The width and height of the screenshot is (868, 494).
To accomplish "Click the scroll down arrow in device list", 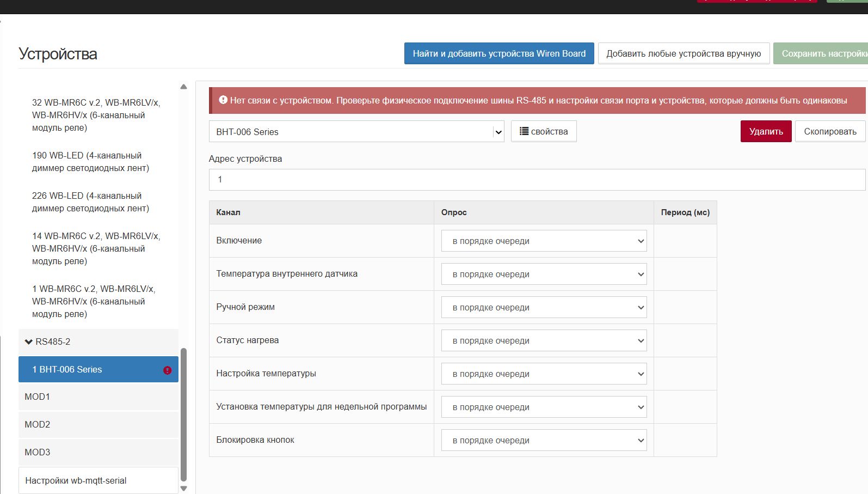I will tap(183, 488).
